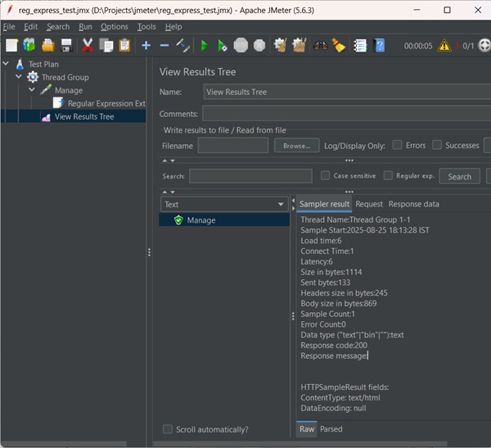Enable the Case sensitive checkbox
The width and height of the screenshot is (491, 448).
coord(326,175)
